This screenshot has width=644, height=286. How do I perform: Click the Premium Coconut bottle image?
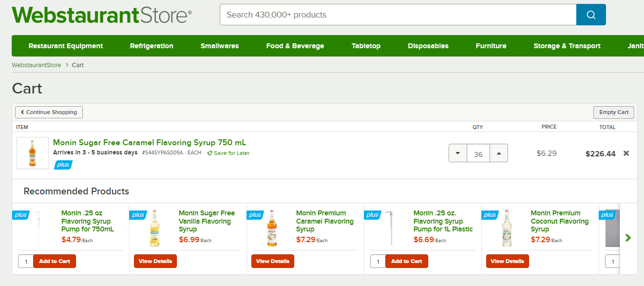tap(507, 228)
